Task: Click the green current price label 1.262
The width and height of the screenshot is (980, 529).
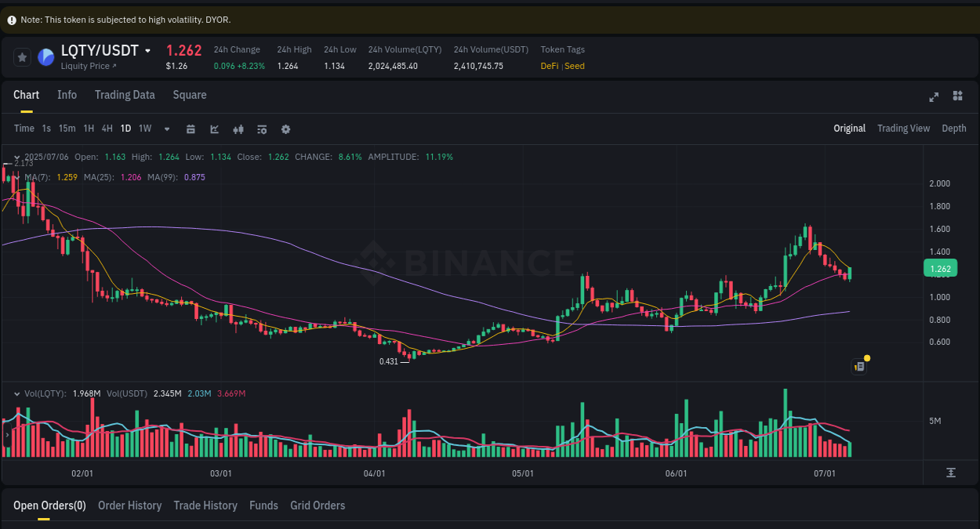Action: click(x=939, y=268)
